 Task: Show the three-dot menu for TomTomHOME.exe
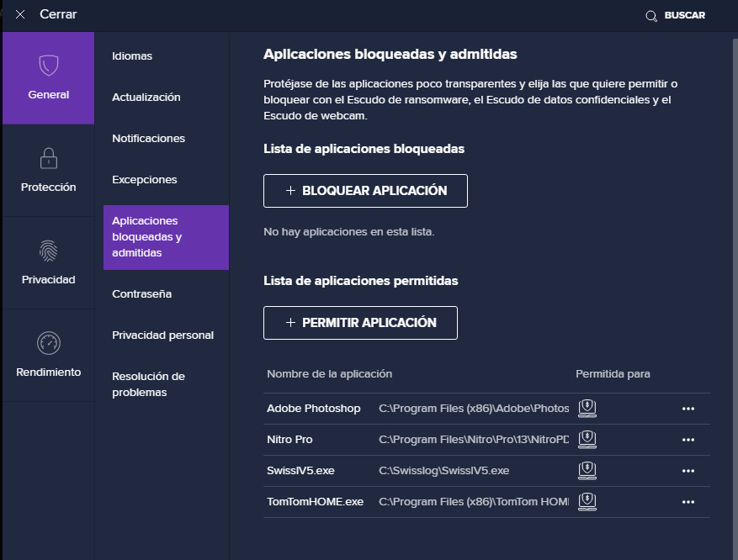688,502
